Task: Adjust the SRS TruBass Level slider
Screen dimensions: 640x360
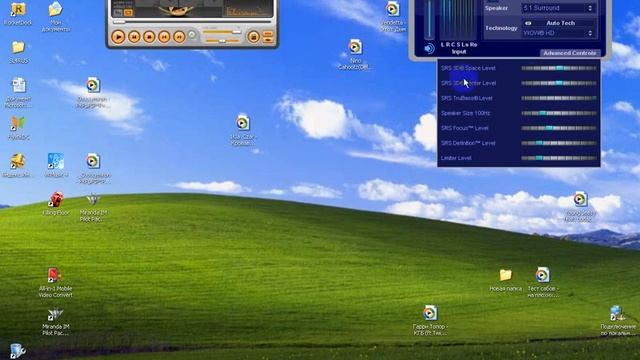Action: click(x=559, y=98)
